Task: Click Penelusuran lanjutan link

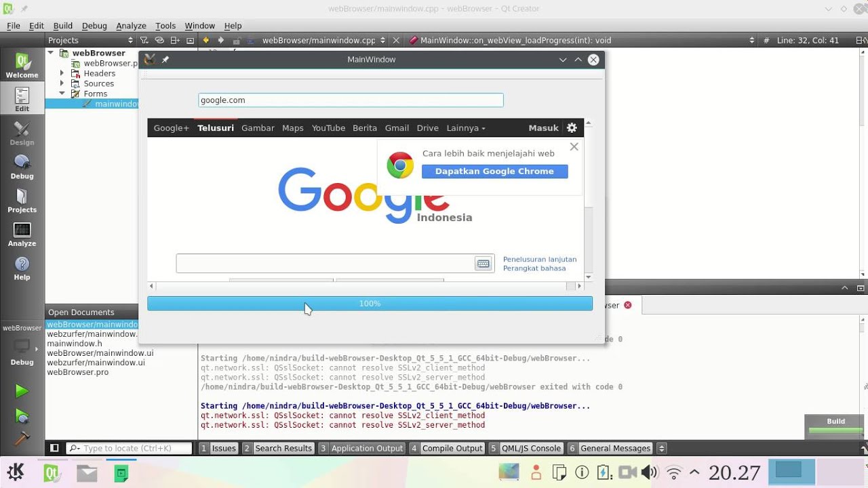Action: [x=540, y=259]
